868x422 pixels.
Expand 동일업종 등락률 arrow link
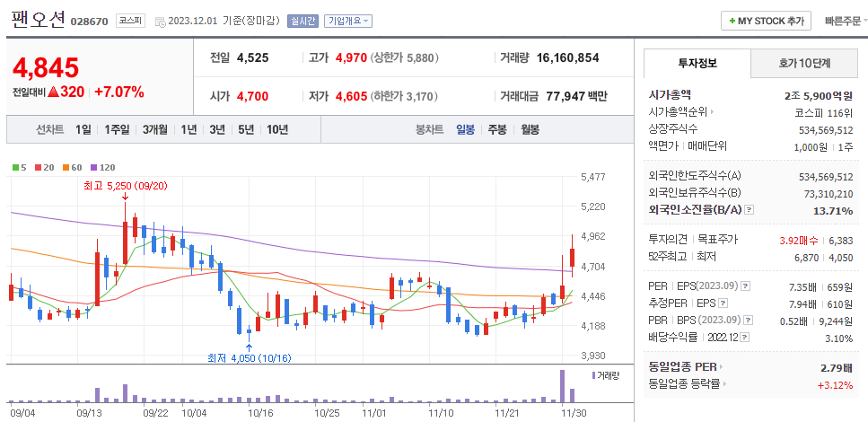pos(724,383)
